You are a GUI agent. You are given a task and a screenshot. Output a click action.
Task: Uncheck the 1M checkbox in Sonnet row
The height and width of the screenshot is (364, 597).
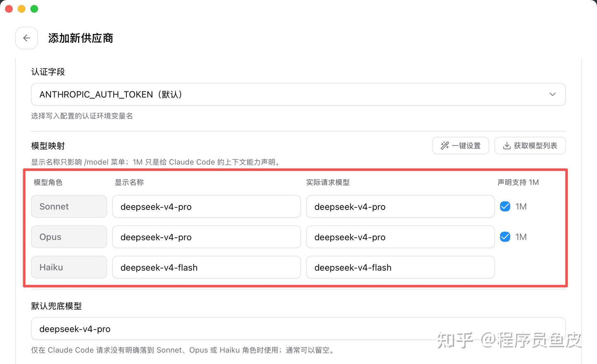[505, 206]
